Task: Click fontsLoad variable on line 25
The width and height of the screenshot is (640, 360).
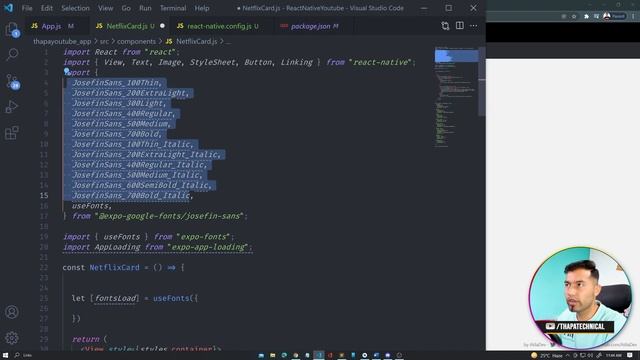Action: tap(115, 298)
